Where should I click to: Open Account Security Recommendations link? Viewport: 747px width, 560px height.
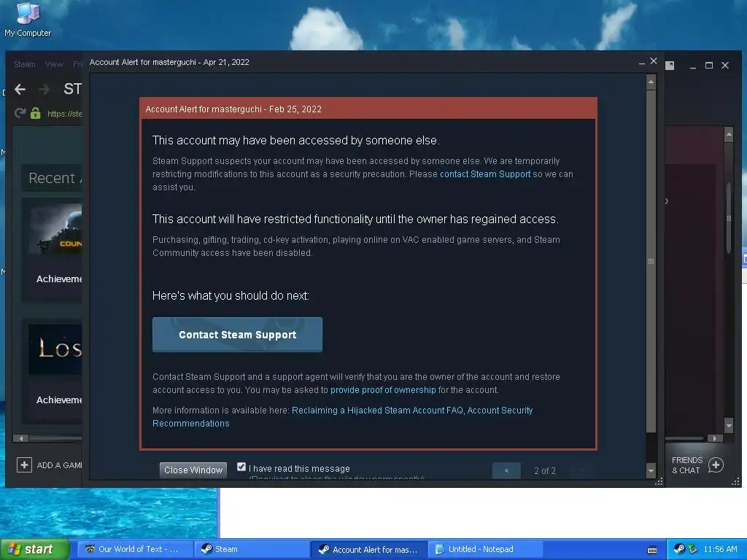(x=343, y=417)
